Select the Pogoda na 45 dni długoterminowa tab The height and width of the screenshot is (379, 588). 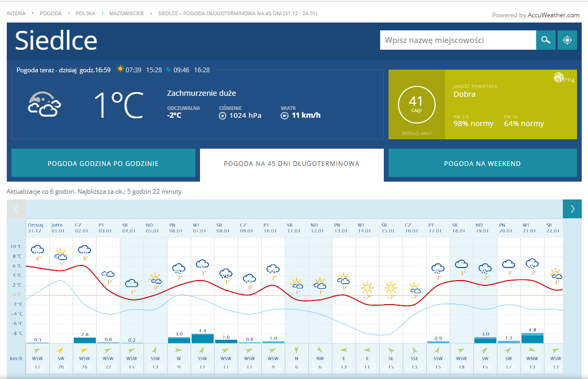click(x=292, y=163)
